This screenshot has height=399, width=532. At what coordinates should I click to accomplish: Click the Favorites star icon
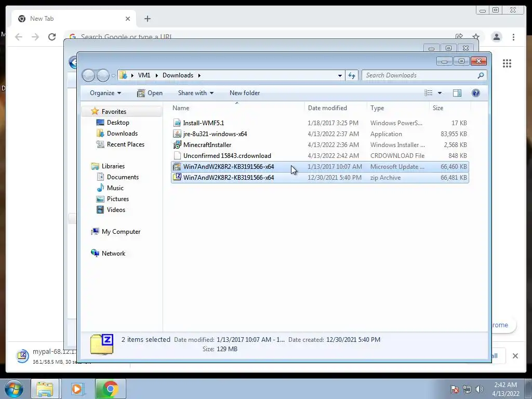coord(95,111)
